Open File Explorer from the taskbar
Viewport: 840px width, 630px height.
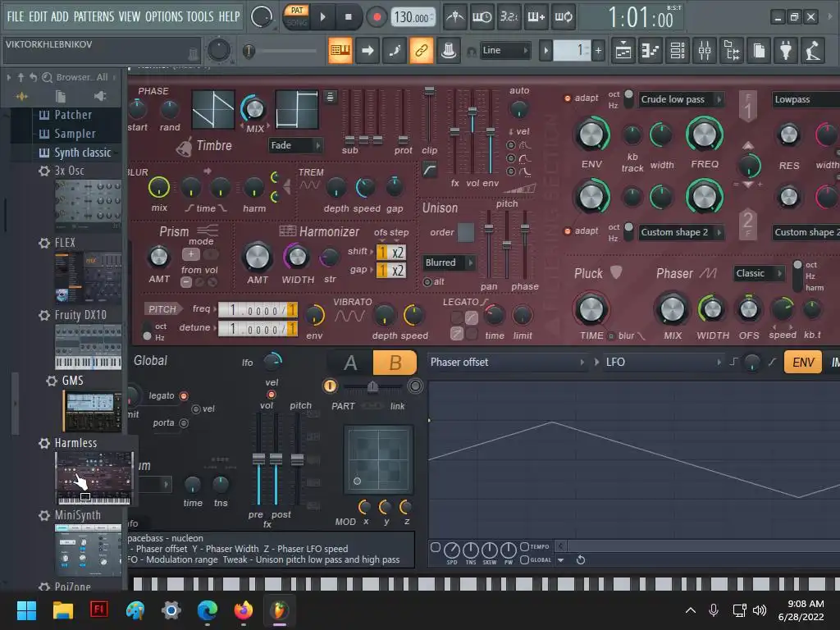click(62, 610)
